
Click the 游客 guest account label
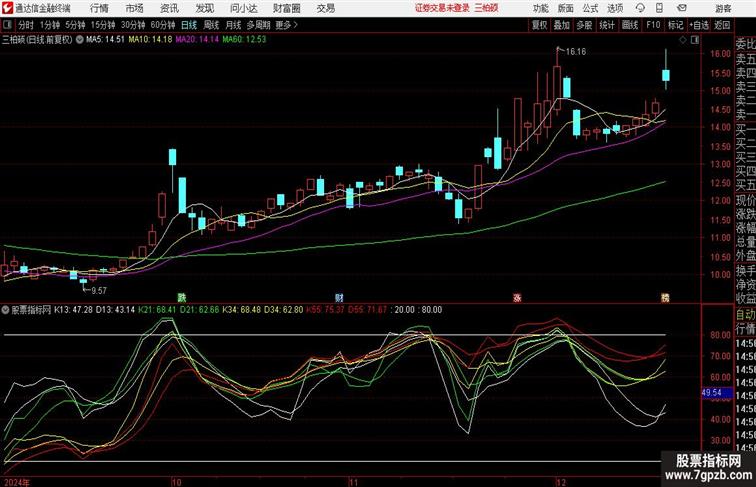[723, 8]
